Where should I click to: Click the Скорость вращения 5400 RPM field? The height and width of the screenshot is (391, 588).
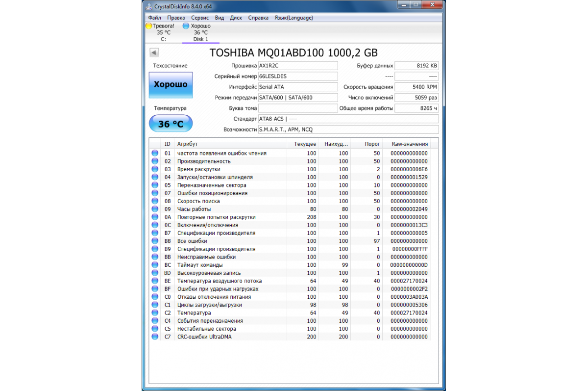pos(416,87)
